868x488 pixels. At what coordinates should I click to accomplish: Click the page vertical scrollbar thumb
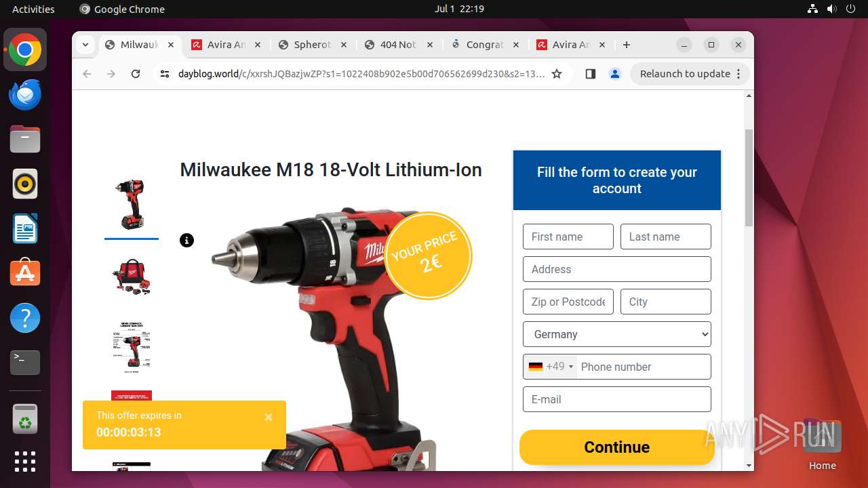(749, 178)
